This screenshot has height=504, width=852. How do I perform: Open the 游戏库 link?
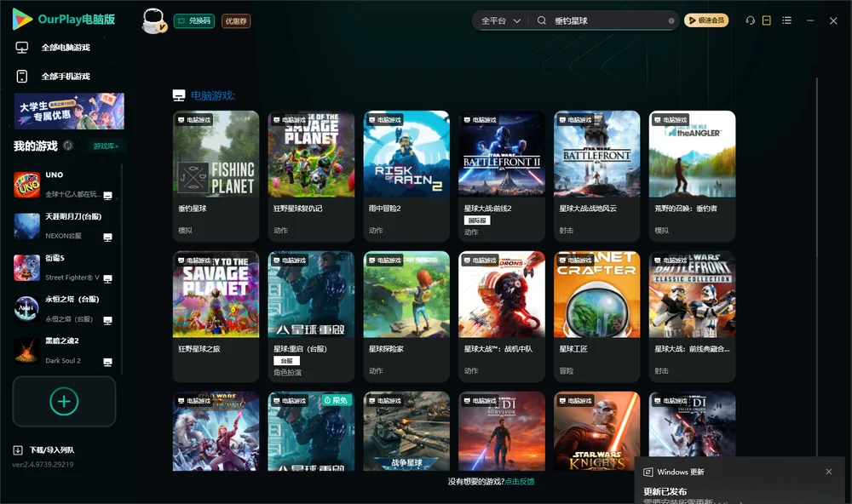(x=106, y=146)
